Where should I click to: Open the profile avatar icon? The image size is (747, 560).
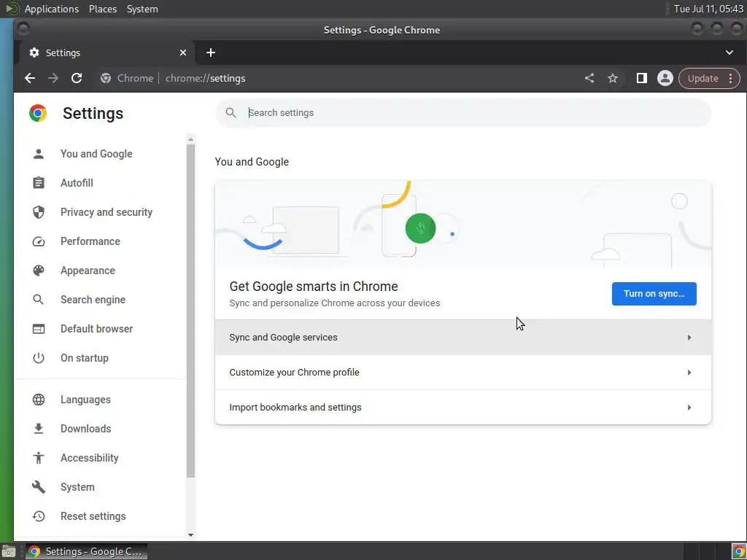point(665,78)
